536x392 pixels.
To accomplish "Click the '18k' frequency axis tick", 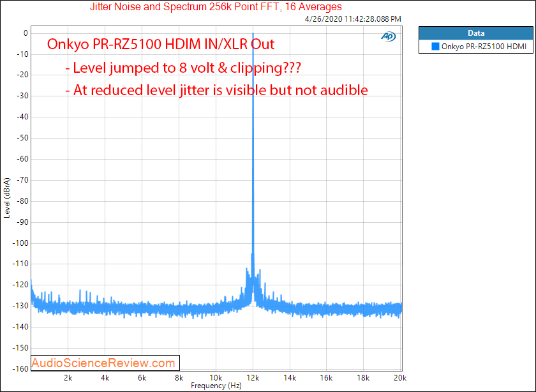I will [363, 378].
